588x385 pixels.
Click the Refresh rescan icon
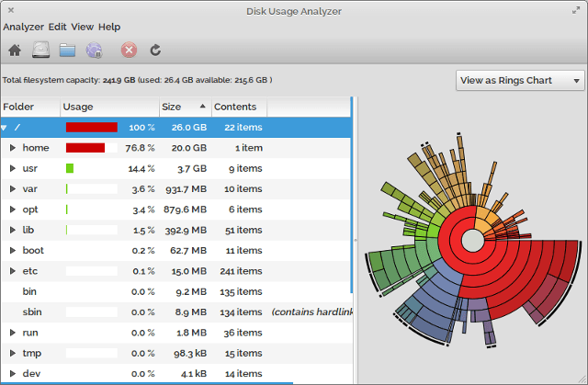coord(155,50)
